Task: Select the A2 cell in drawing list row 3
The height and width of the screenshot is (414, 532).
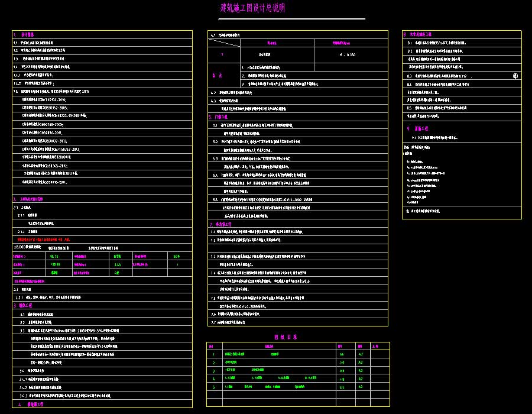Action: 361,370
